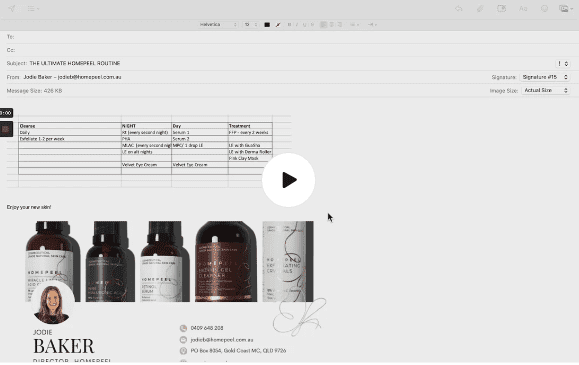Pick the black text color swatch
579x365 pixels.
267,25
